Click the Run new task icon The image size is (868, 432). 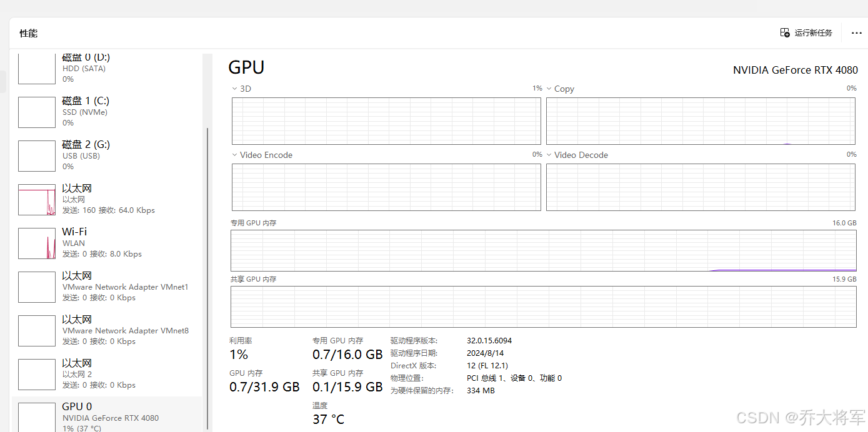tap(785, 32)
